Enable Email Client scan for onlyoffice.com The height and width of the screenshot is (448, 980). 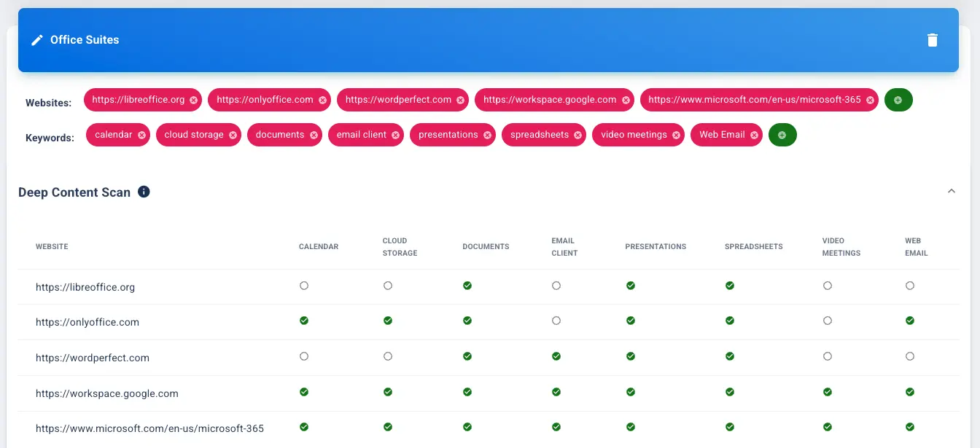pos(556,321)
